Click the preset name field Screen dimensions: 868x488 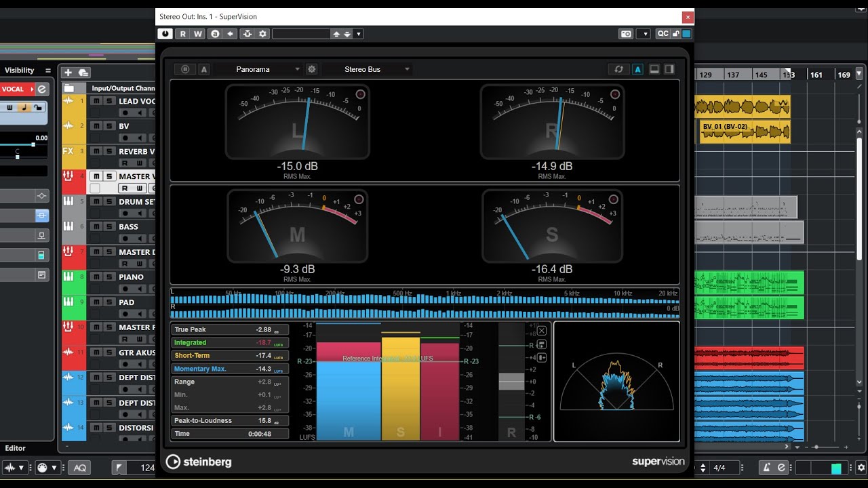[301, 34]
